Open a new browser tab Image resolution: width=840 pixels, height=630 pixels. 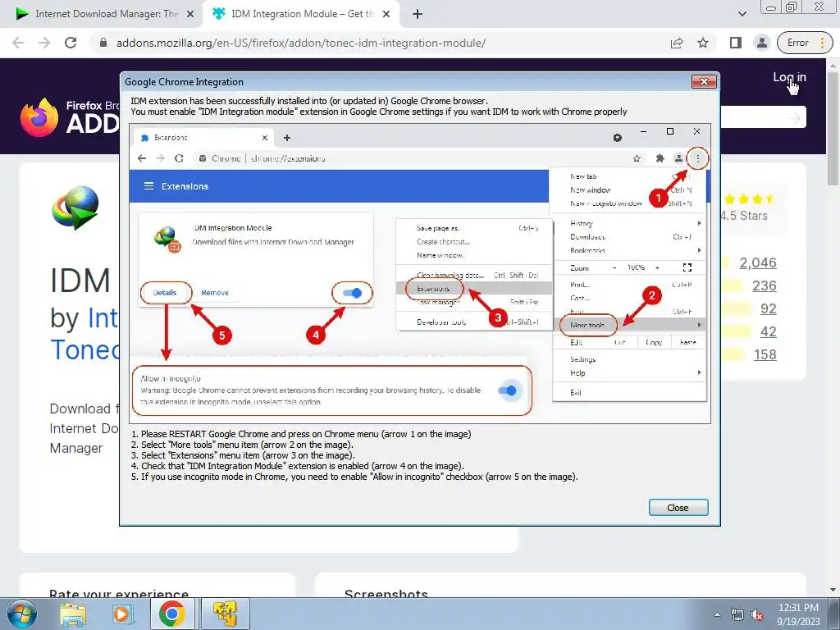point(418,15)
